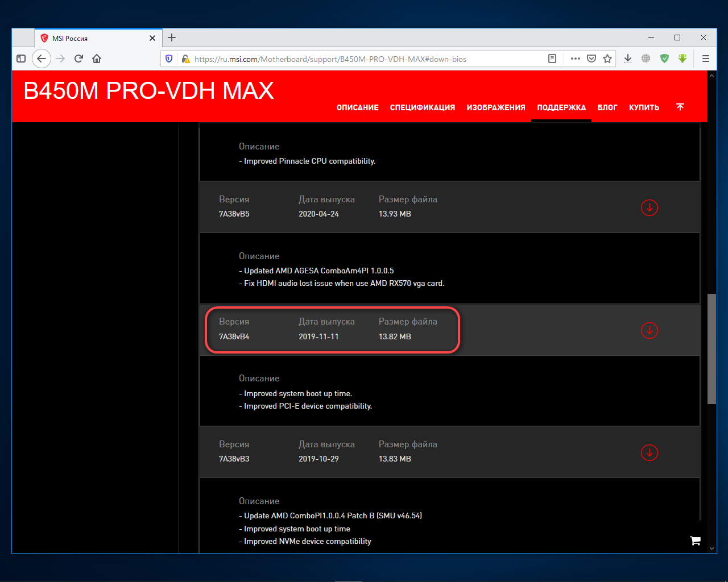View site security lock information

185,59
